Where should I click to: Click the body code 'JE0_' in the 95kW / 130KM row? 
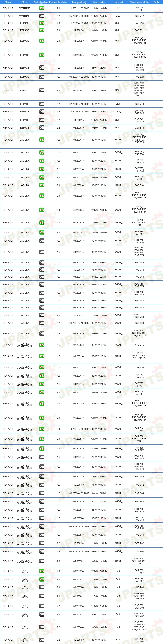(x=118, y=111)
